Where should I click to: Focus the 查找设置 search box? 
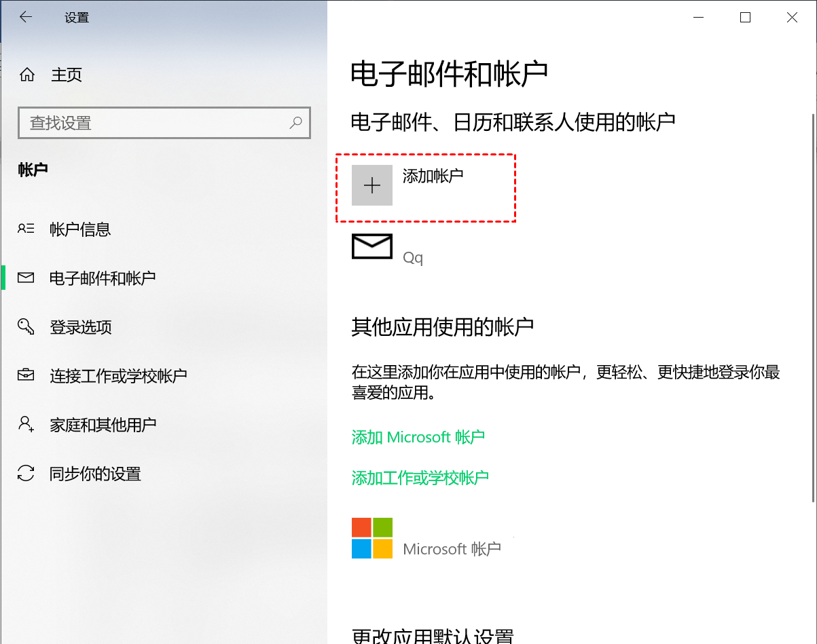coord(164,123)
